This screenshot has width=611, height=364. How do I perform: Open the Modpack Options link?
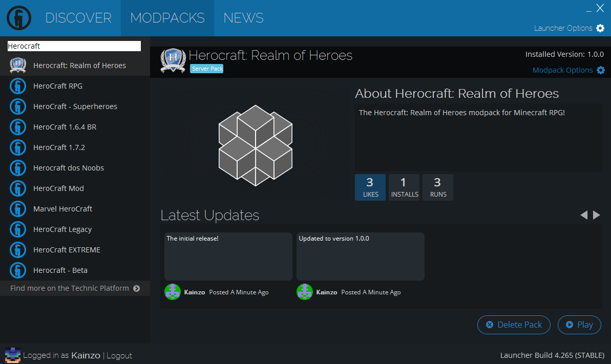563,70
